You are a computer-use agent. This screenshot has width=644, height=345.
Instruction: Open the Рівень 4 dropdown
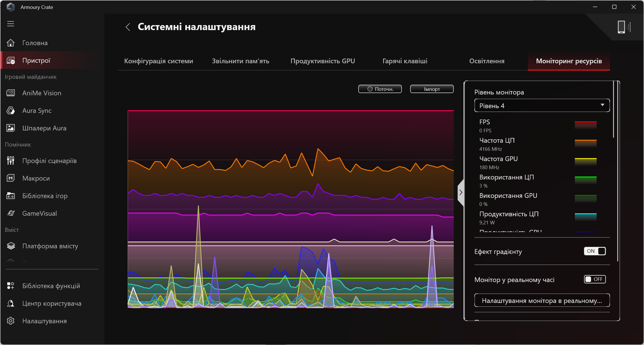click(x=542, y=106)
